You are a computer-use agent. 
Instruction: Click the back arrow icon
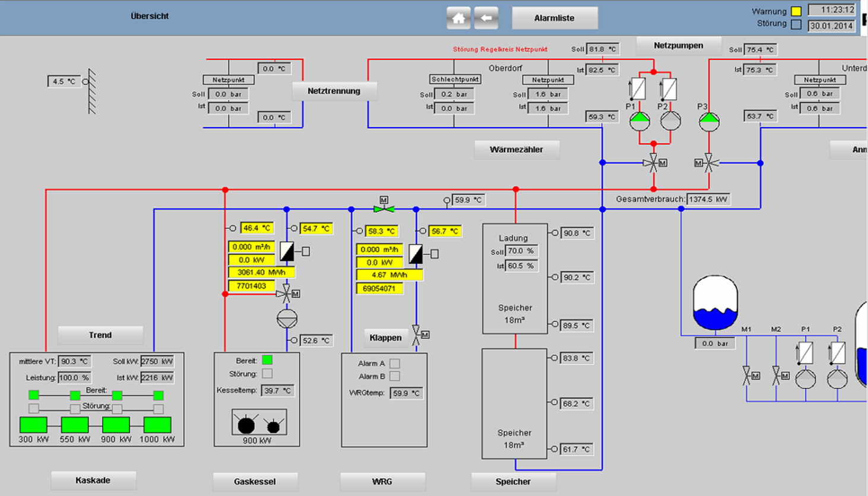[486, 18]
